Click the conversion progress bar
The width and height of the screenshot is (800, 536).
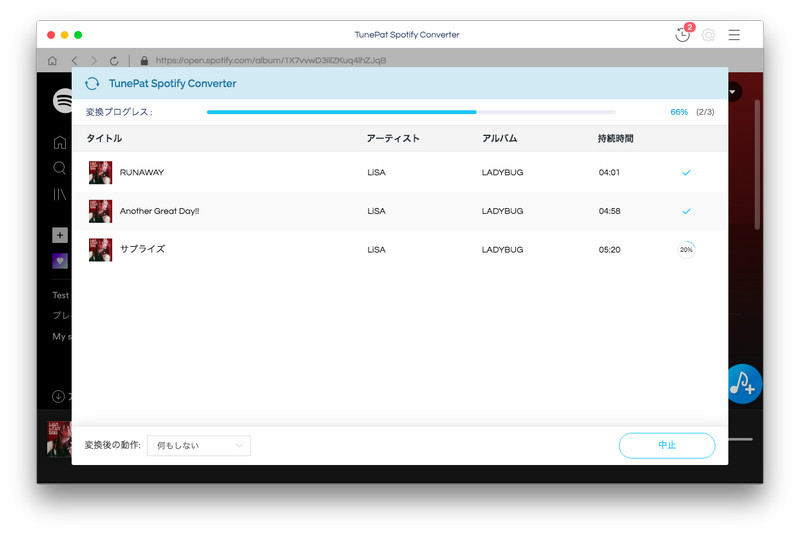pos(411,112)
